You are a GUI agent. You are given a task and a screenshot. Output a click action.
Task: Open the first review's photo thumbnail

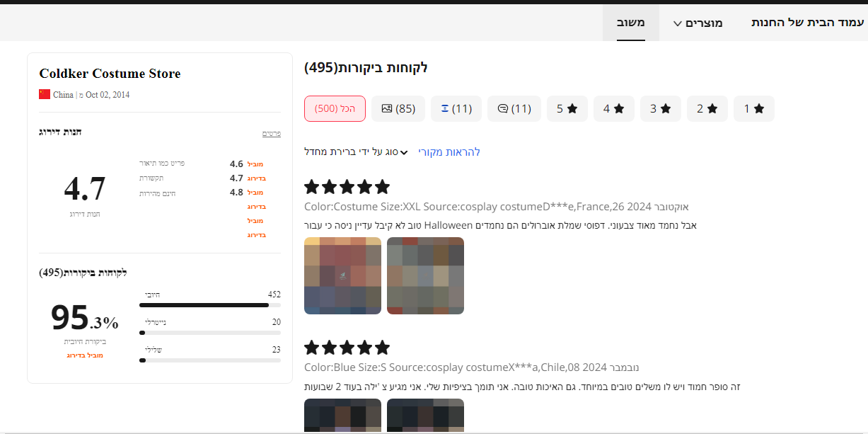point(342,275)
